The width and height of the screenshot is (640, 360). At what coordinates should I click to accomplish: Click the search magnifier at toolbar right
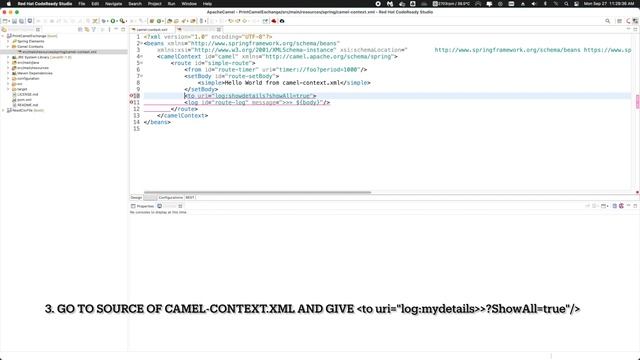click(x=607, y=21)
